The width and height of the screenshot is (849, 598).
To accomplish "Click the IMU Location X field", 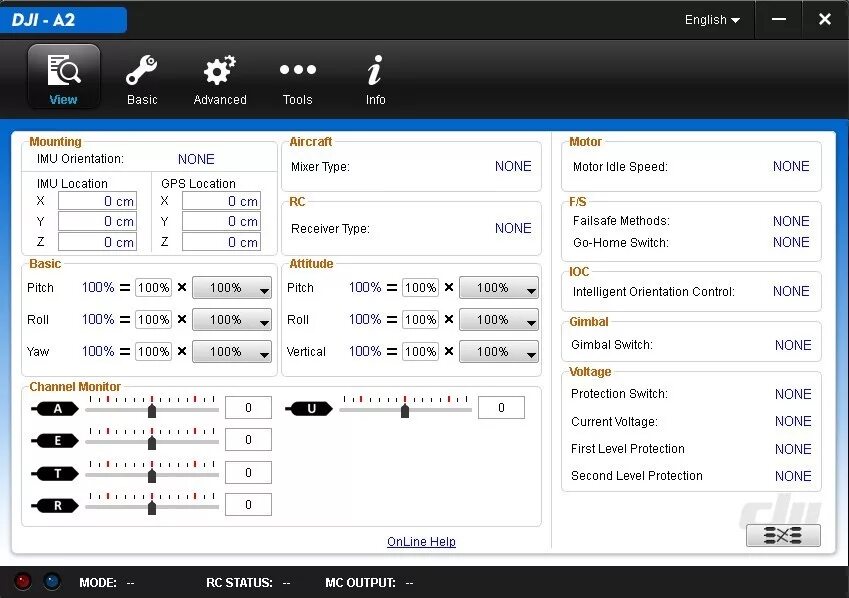I will point(97,201).
